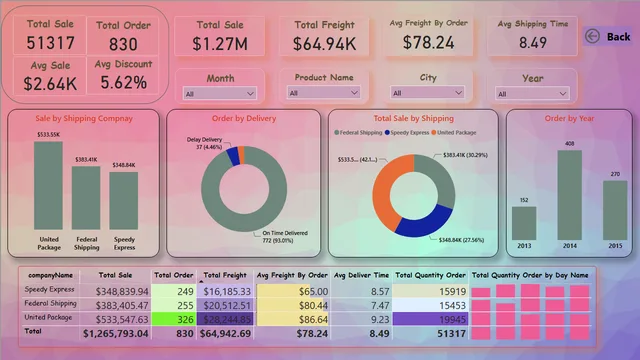640x360 pixels.
Task: Click the Back arrow icon
Action: [x=592, y=36]
